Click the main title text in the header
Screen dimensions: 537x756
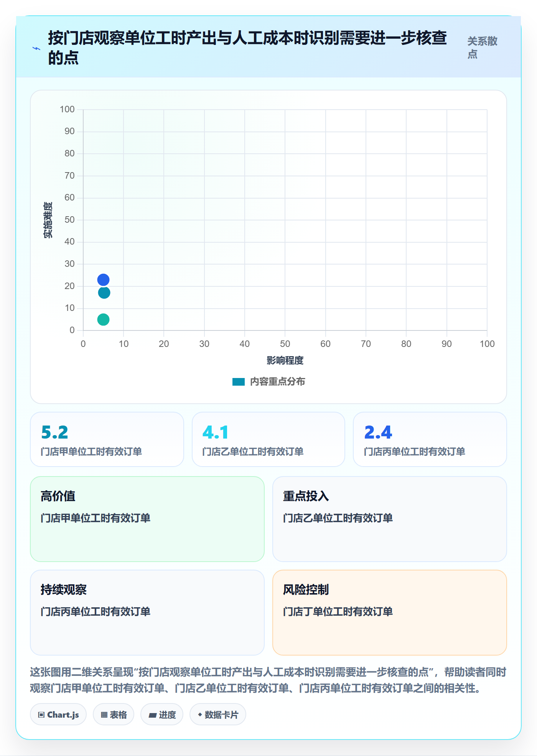coord(247,48)
